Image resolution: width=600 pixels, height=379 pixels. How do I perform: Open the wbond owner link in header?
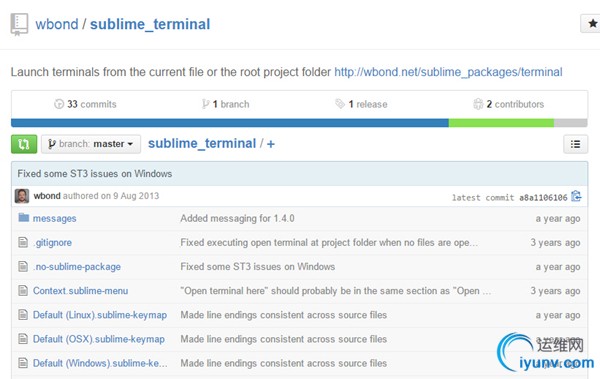pyautogui.click(x=57, y=25)
